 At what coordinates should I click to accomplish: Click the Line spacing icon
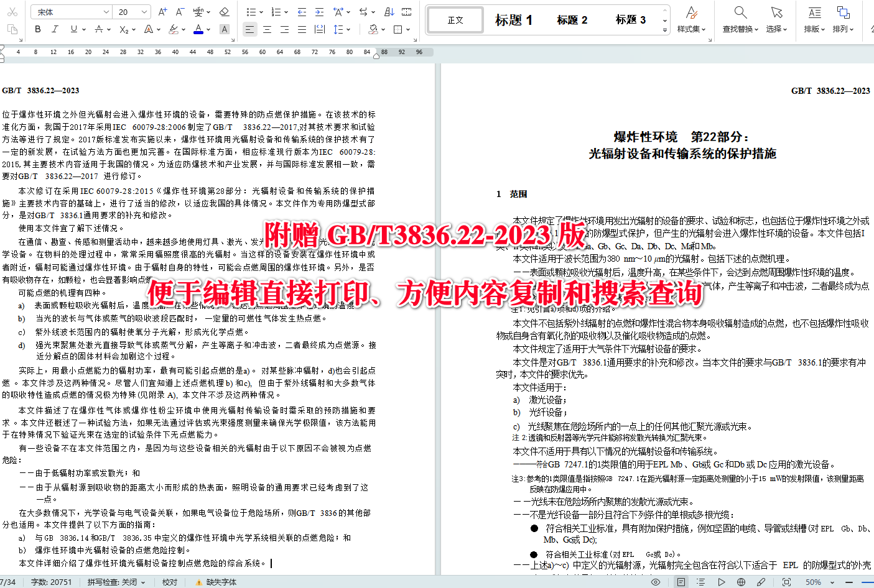(338, 29)
